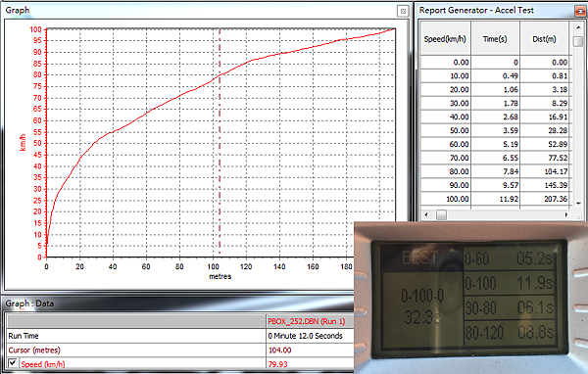Select the Time(s) column header
588x374 pixels.
coord(495,38)
